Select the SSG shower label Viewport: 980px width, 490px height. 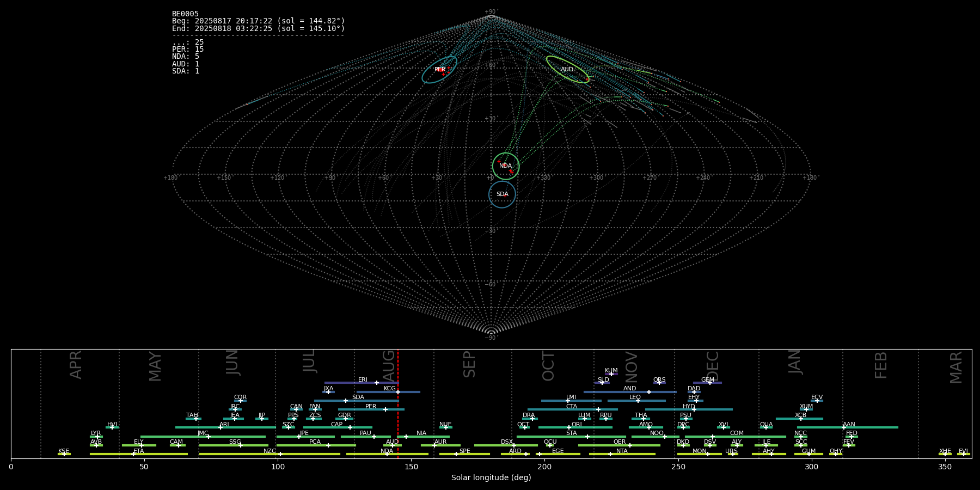pyautogui.click(x=235, y=442)
